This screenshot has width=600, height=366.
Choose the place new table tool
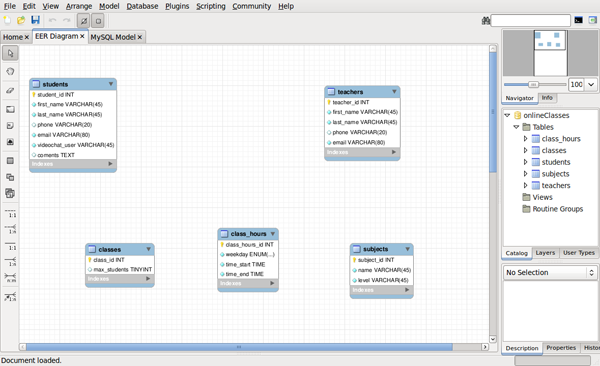point(10,161)
